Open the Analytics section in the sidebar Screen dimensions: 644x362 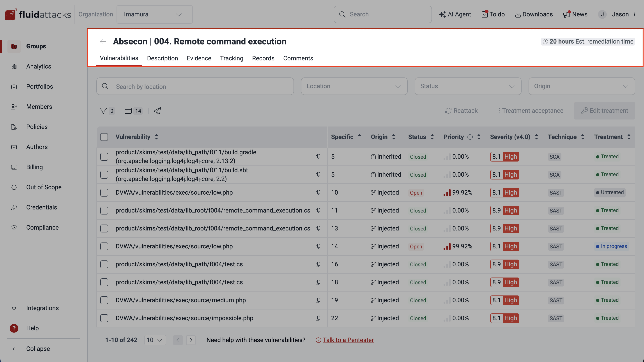click(x=39, y=66)
